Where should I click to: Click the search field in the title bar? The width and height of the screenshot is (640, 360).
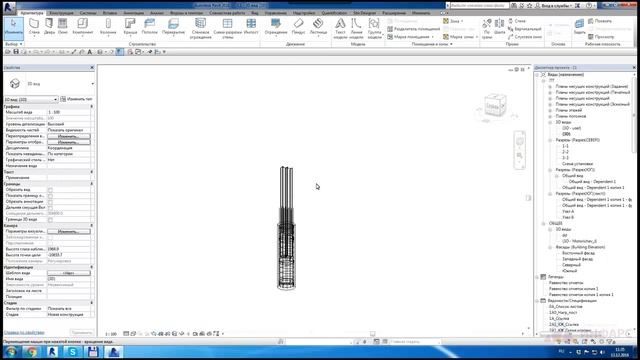pos(480,5)
